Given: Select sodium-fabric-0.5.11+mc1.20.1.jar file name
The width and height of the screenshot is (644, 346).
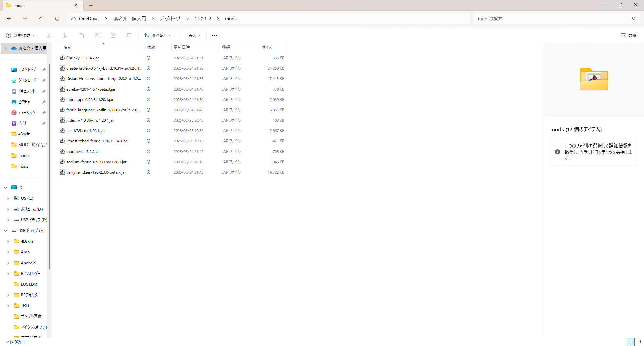Looking at the screenshot, I should (97, 162).
